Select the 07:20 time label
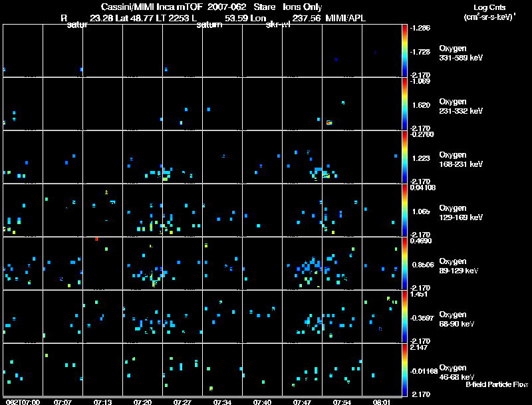This screenshot has height=405, width=532. [142, 402]
